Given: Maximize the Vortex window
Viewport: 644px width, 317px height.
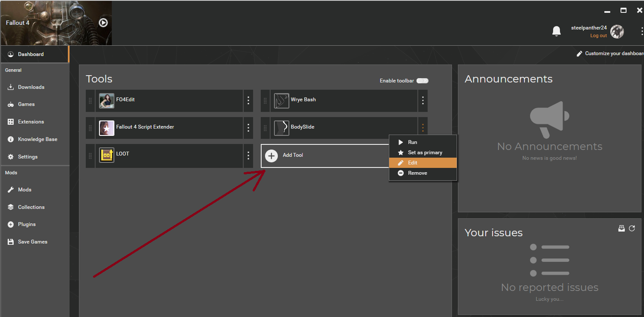Looking at the screenshot, I should point(624,10).
